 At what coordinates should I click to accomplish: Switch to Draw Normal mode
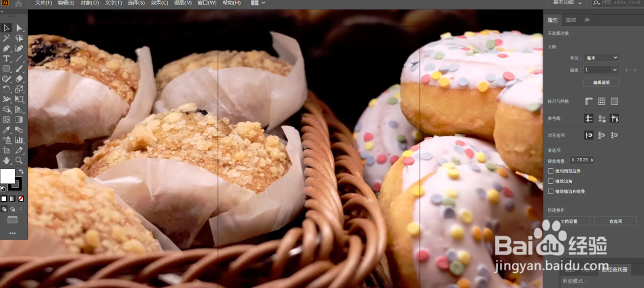click(x=4, y=209)
